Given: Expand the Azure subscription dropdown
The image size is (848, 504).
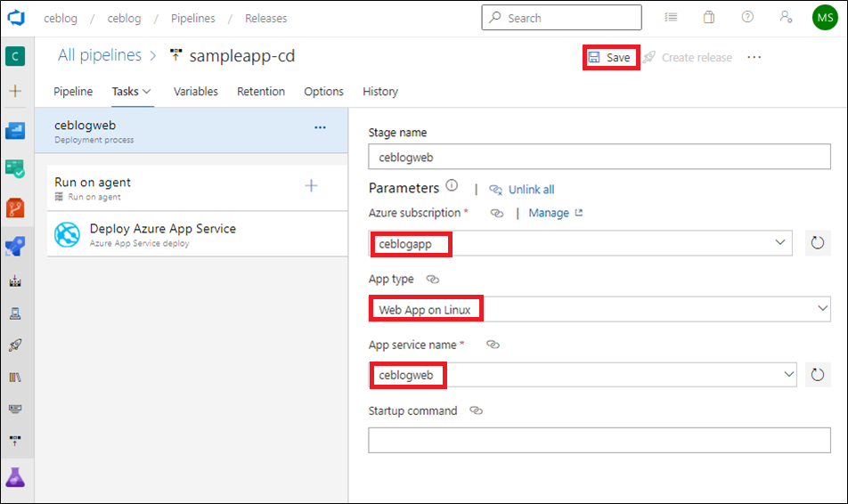Looking at the screenshot, I should click(x=780, y=242).
